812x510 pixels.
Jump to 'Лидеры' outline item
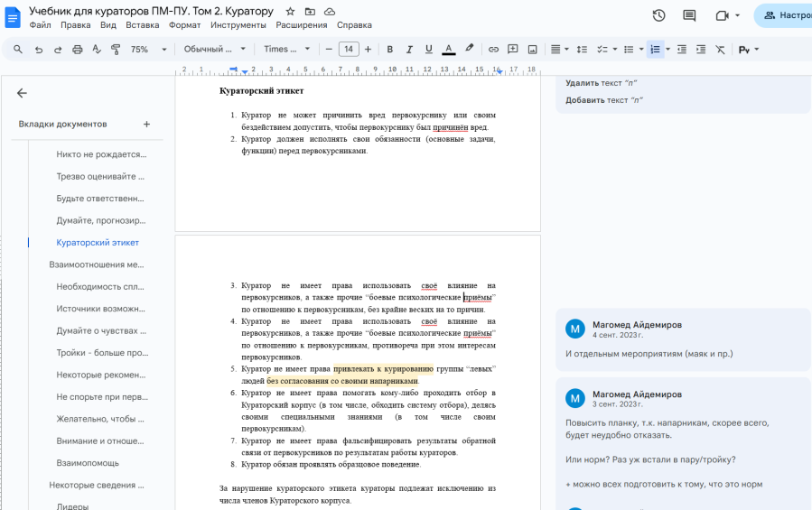(x=72, y=506)
